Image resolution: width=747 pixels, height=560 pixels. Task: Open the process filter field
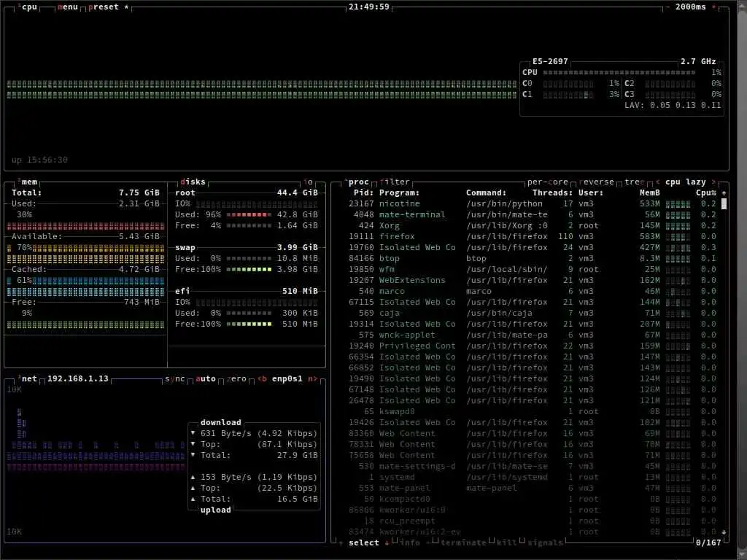coord(395,182)
